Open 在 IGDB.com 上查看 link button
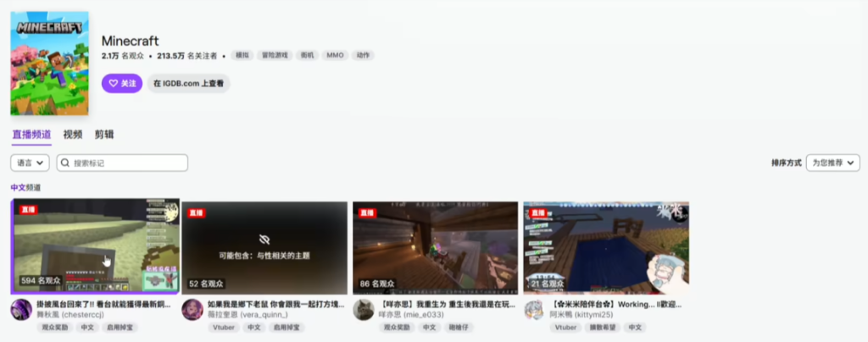The image size is (868, 342). tap(189, 83)
